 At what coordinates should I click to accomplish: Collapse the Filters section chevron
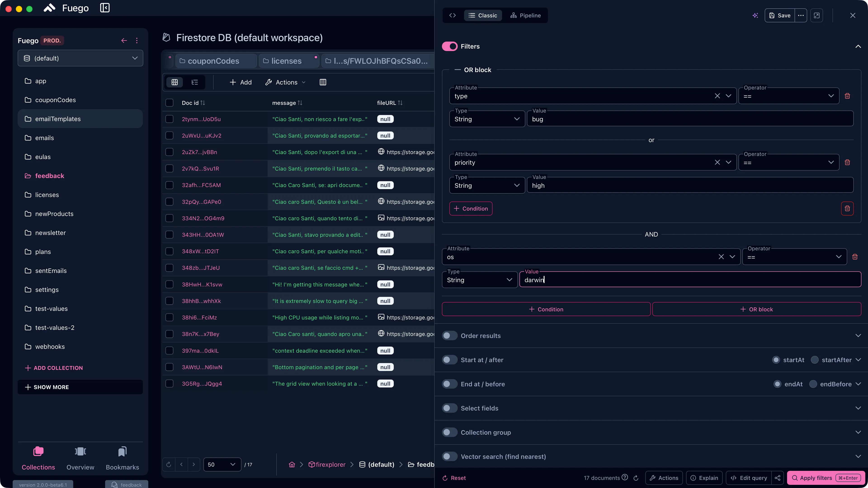858,46
